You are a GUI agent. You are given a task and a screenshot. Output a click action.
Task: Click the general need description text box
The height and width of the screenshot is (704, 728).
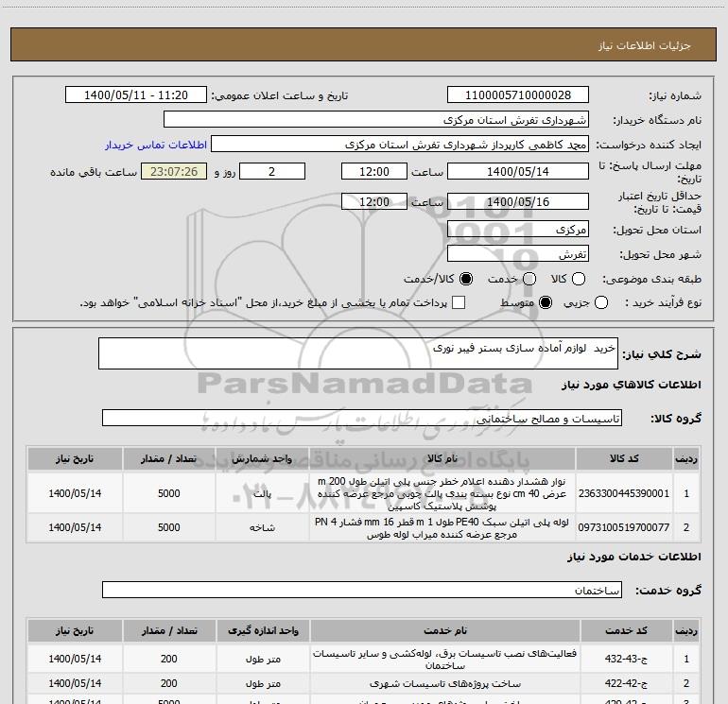(358, 353)
